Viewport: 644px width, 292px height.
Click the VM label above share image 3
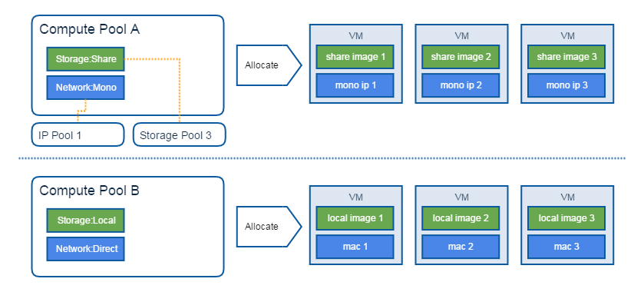567,36
